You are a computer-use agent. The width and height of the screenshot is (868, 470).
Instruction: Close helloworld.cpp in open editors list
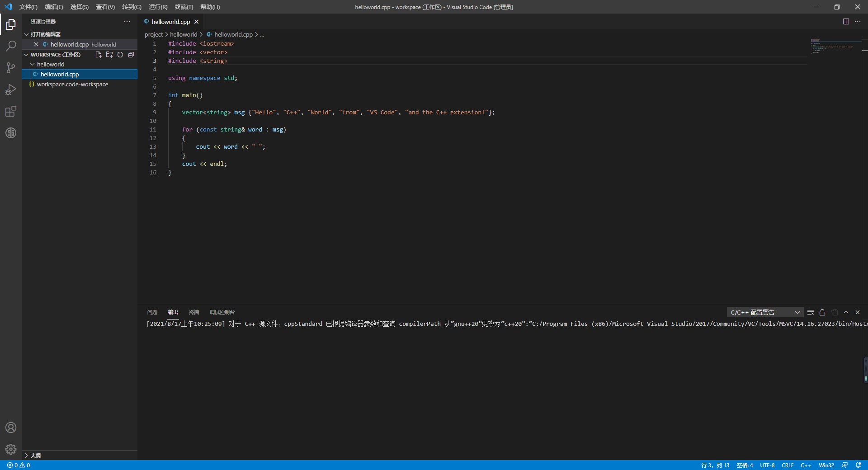[36, 44]
